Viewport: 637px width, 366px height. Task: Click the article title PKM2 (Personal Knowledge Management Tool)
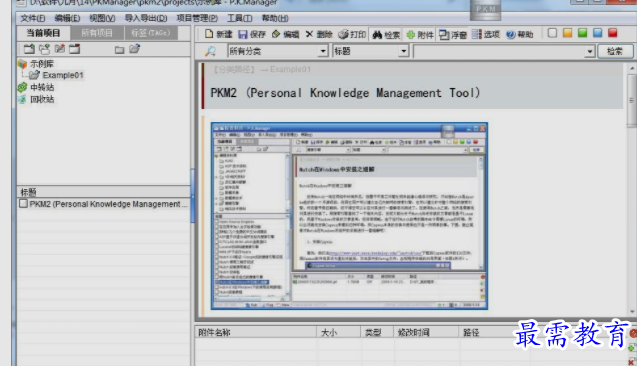pos(345,93)
